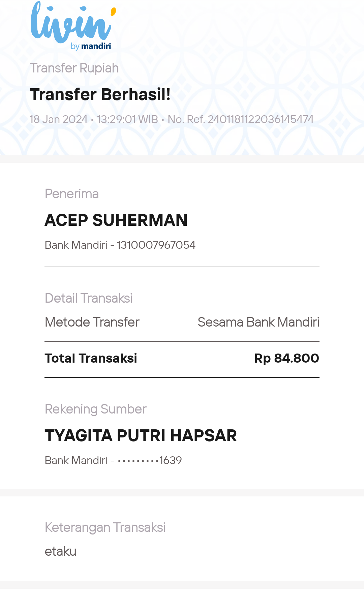This screenshot has width=364, height=611.
Task: Click the Rekening Sumber label
Action: [x=96, y=409]
